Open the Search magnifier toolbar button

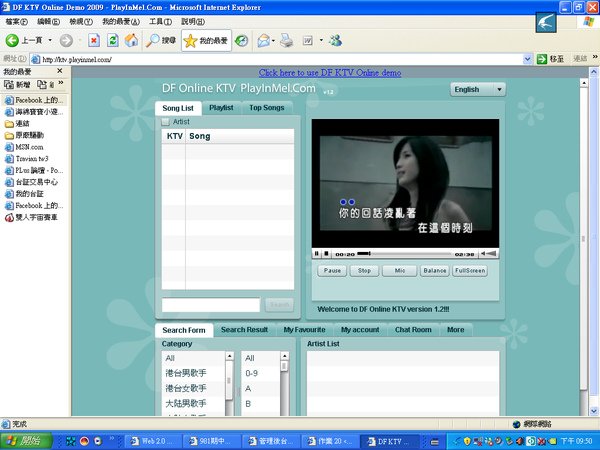(x=160, y=40)
